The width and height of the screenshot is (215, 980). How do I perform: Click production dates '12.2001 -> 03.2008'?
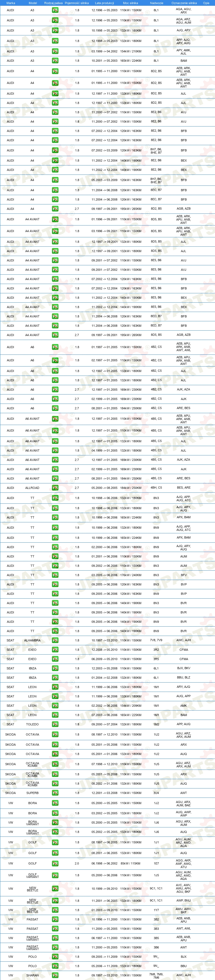coord(104,793)
